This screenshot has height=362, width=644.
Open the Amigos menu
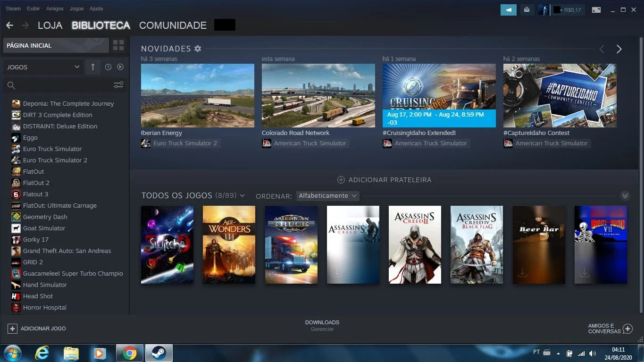pyautogui.click(x=55, y=8)
